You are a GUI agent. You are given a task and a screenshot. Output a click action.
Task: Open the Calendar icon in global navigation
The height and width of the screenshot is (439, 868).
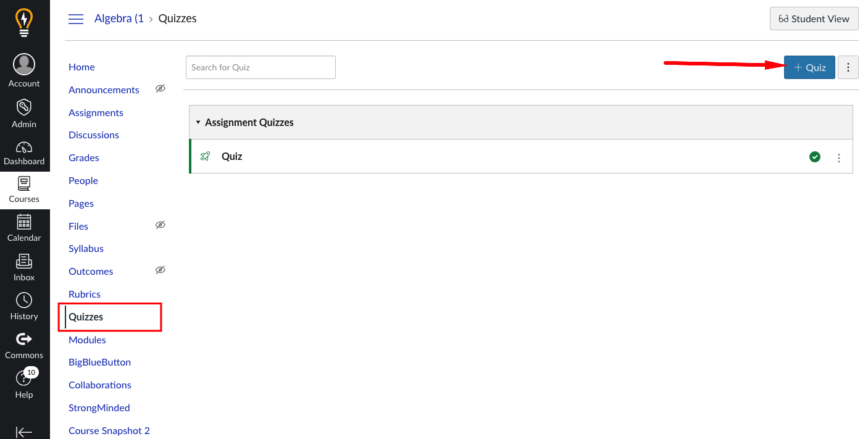point(24,222)
